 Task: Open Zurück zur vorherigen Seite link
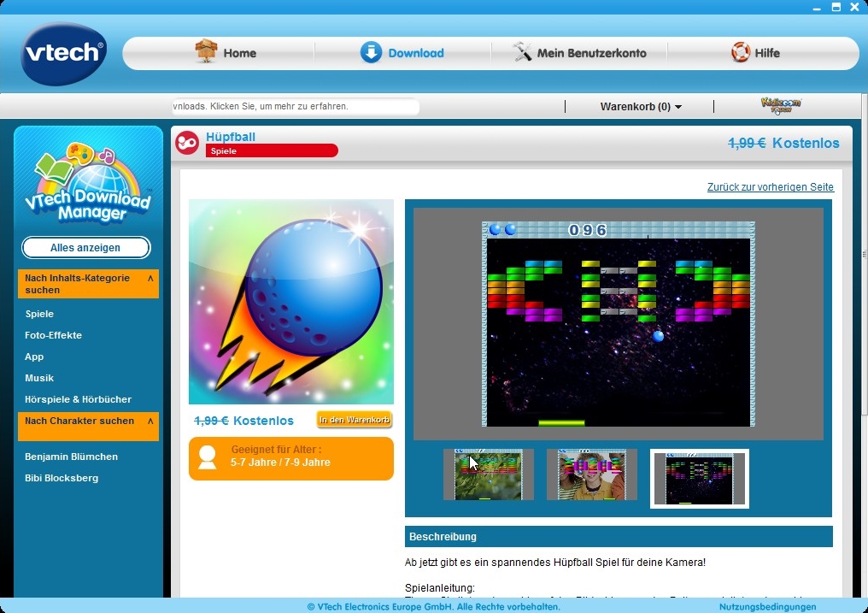click(x=770, y=187)
